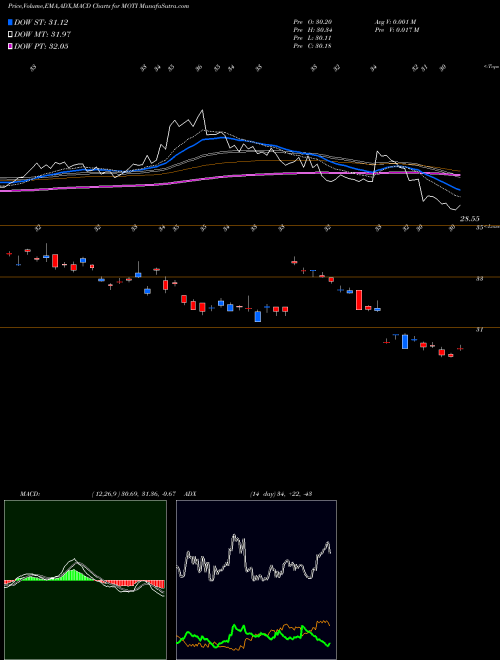Click the magenta DOW PT legend swatch
This screenshot has width=500, height=660.
tap(10, 47)
